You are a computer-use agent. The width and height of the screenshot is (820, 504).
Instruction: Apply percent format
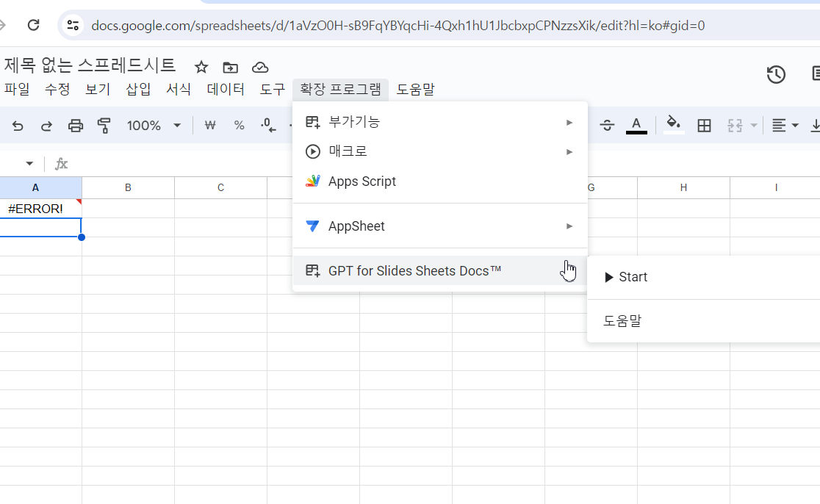(239, 126)
